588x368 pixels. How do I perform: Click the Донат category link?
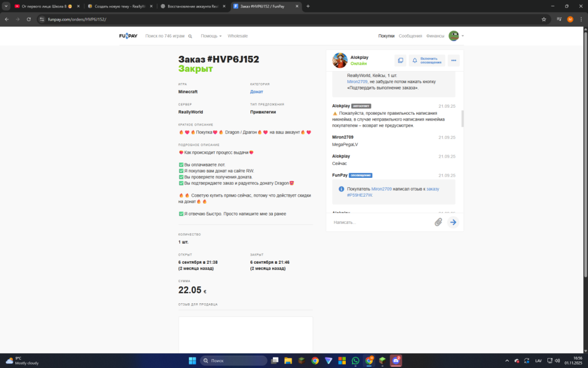coord(256,92)
